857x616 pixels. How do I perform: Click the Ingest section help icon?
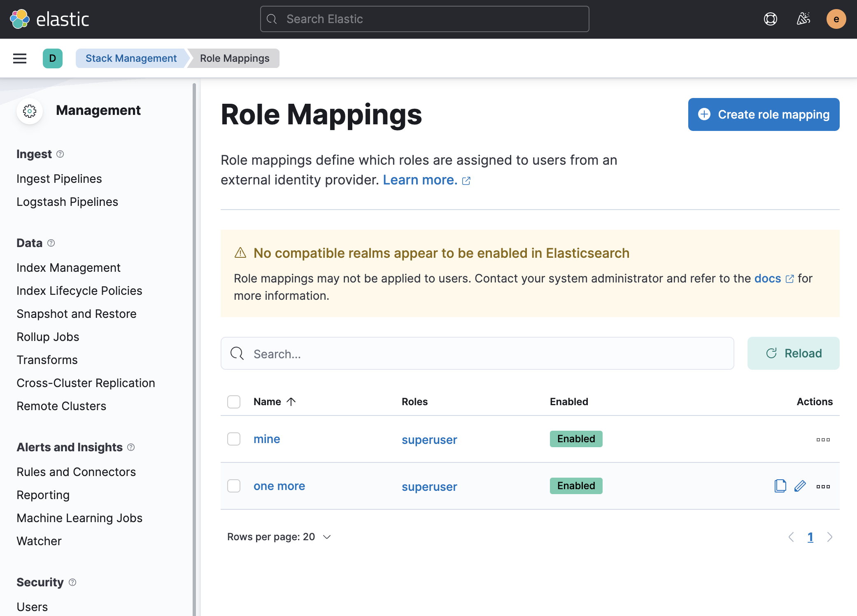coord(60,154)
